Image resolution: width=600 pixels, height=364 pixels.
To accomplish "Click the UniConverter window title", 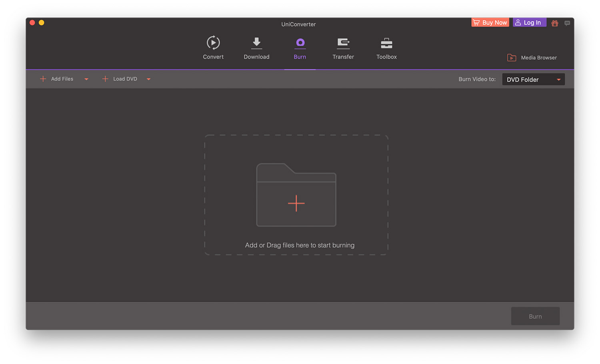I will (298, 24).
